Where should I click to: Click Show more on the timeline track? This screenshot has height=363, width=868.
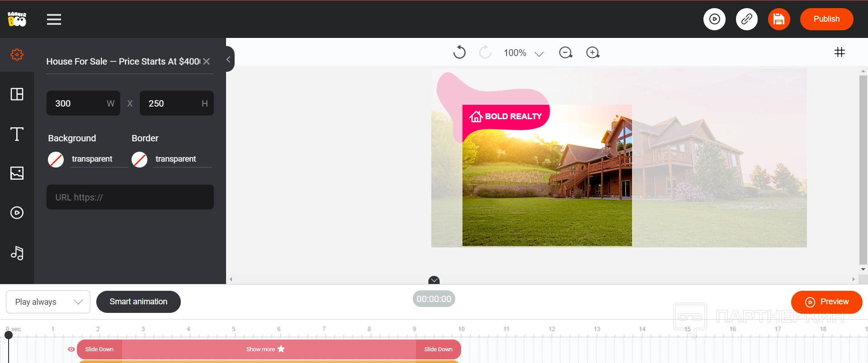point(265,349)
